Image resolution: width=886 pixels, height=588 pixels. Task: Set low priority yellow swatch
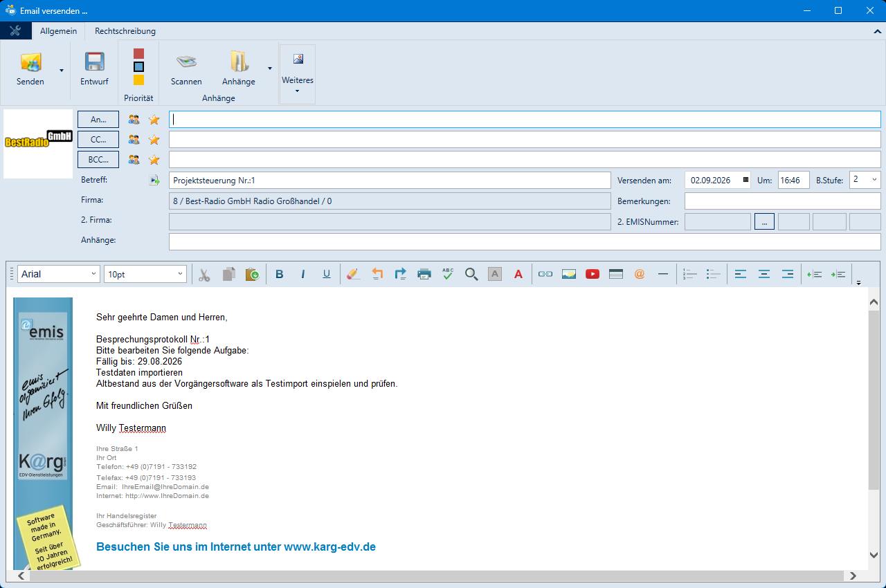point(139,80)
